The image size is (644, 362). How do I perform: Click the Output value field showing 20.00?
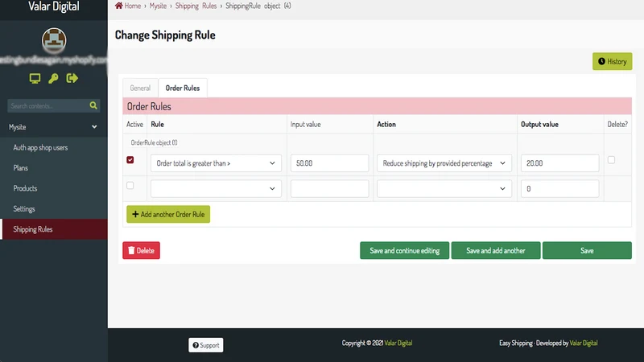pos(559,163)
